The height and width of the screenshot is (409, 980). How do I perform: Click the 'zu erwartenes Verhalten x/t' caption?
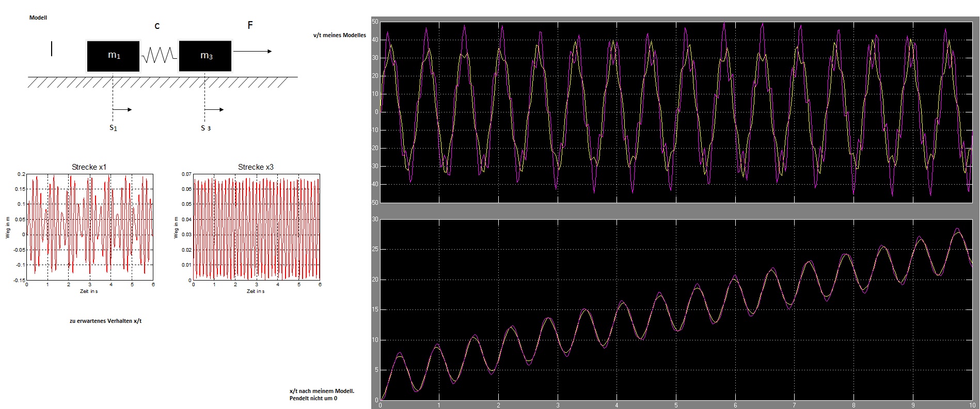pos(105,321)
